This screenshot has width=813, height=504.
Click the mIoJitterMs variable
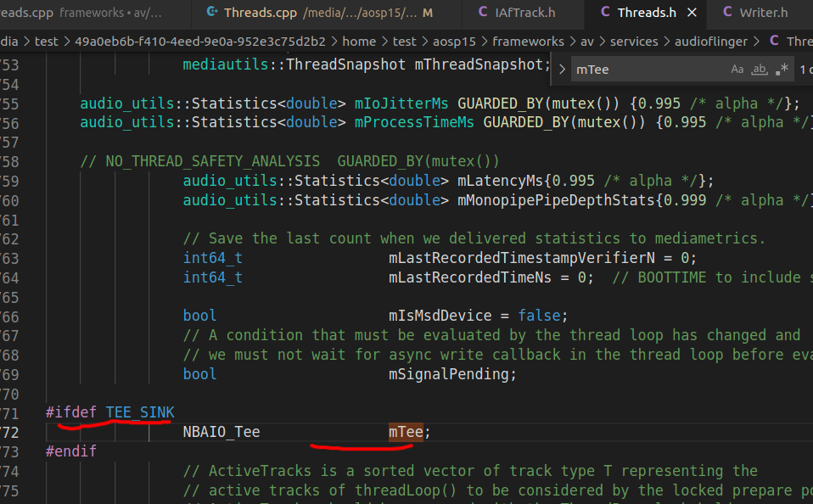tap(401, 104)
